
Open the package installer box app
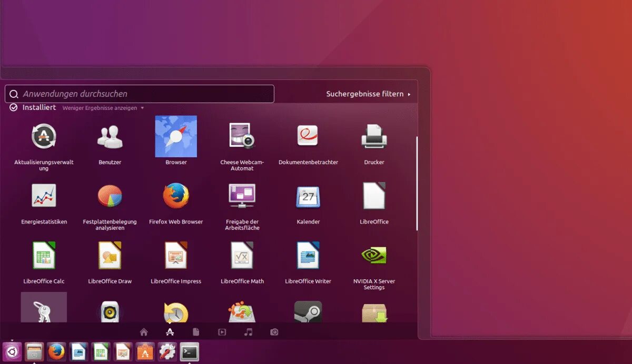[x=374, y=312]
